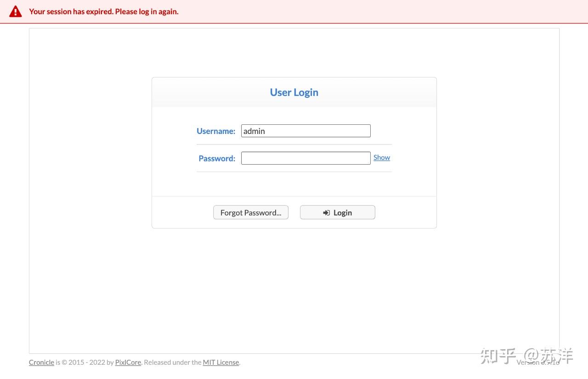This screenshot has height=379, width=588.
Task: Click into the Password input field
Action: (x=305, y=158)
